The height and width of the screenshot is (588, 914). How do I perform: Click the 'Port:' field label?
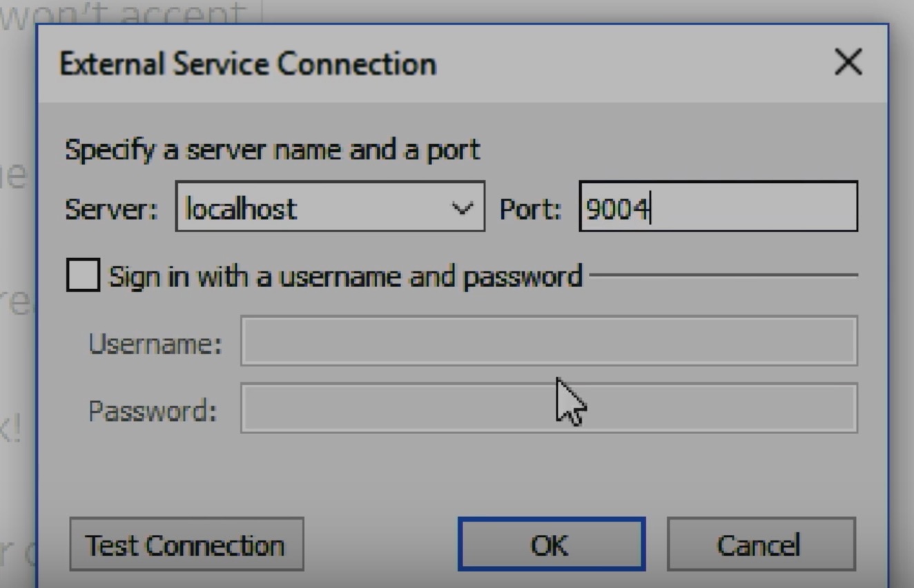(x=530, y=208)
